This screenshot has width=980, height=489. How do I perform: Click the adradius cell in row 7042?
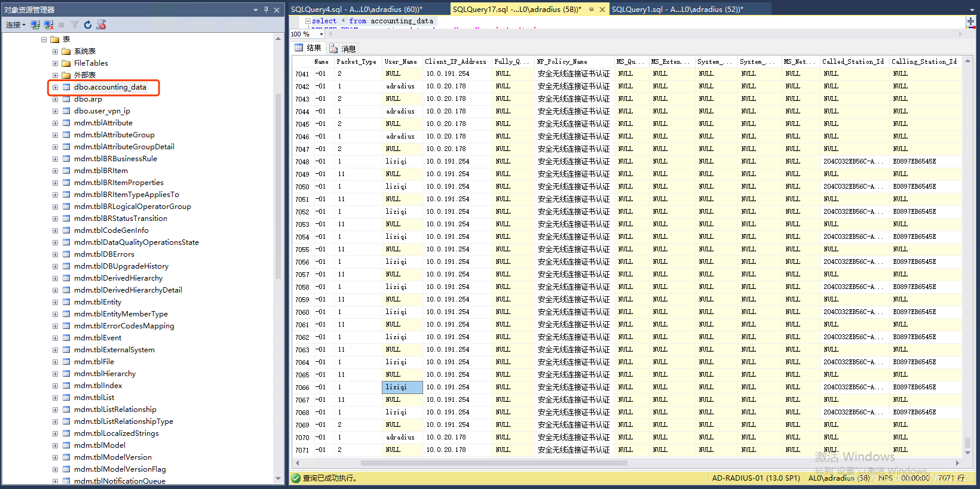pos(402,87)
